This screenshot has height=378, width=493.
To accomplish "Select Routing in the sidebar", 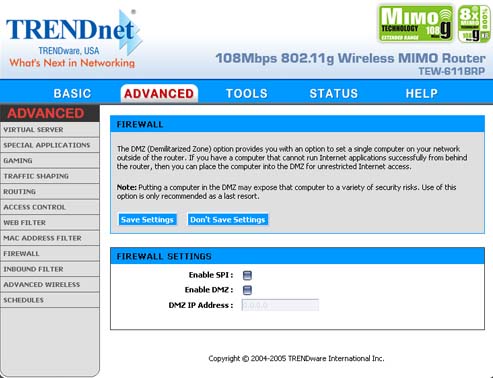I will [x=50, y=192].
